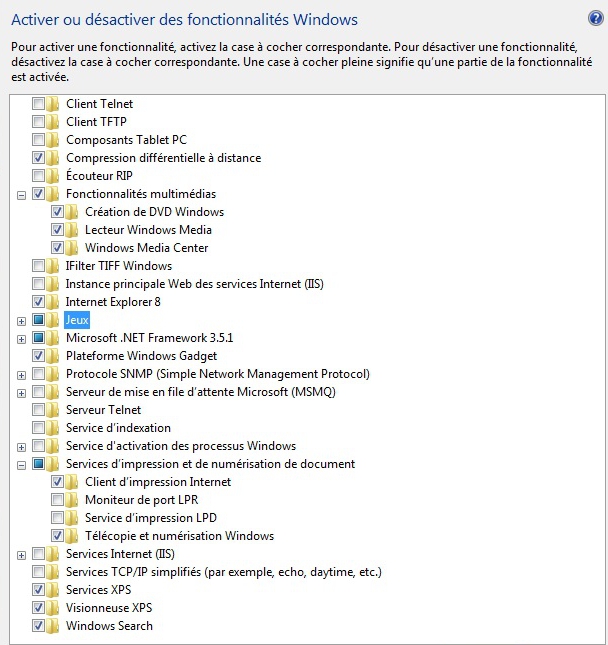Image resolution: width=608 pixels, height=645 pixels.
Task: Select the Visionneuse XPS label
Action: click(109, 608)
